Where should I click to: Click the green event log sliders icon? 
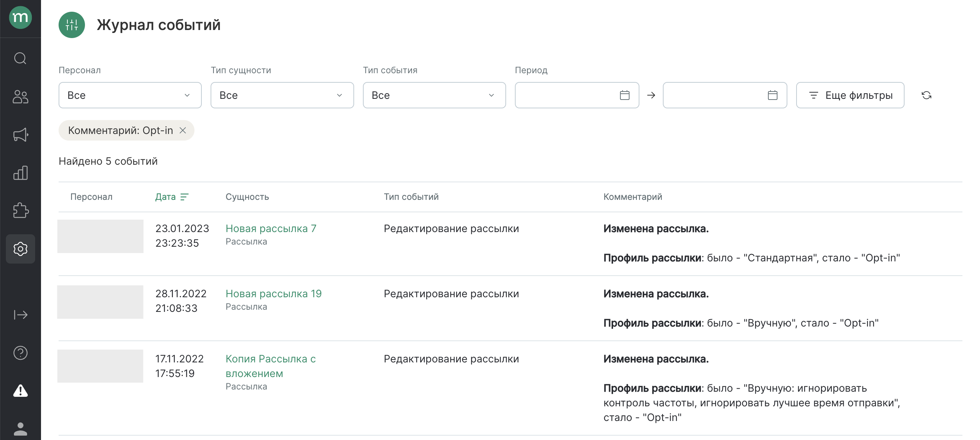click(x=71, y=25)
